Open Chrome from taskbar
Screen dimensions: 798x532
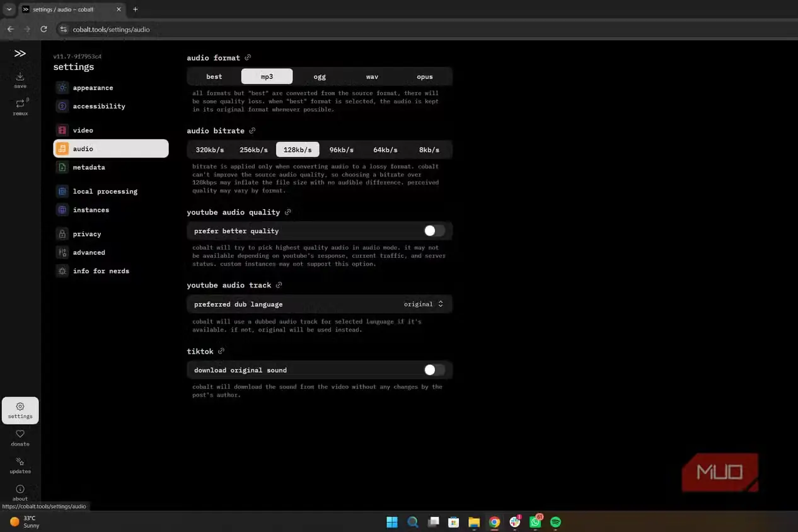[x=495, y=522]
